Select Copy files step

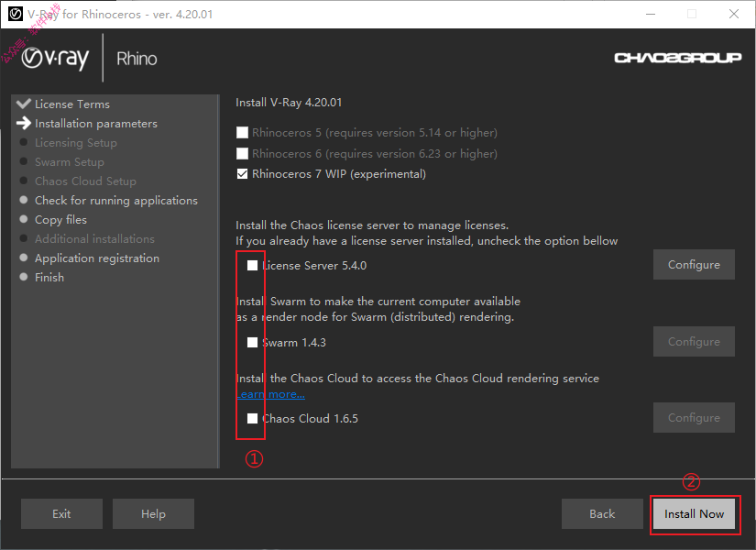(60, 220)
